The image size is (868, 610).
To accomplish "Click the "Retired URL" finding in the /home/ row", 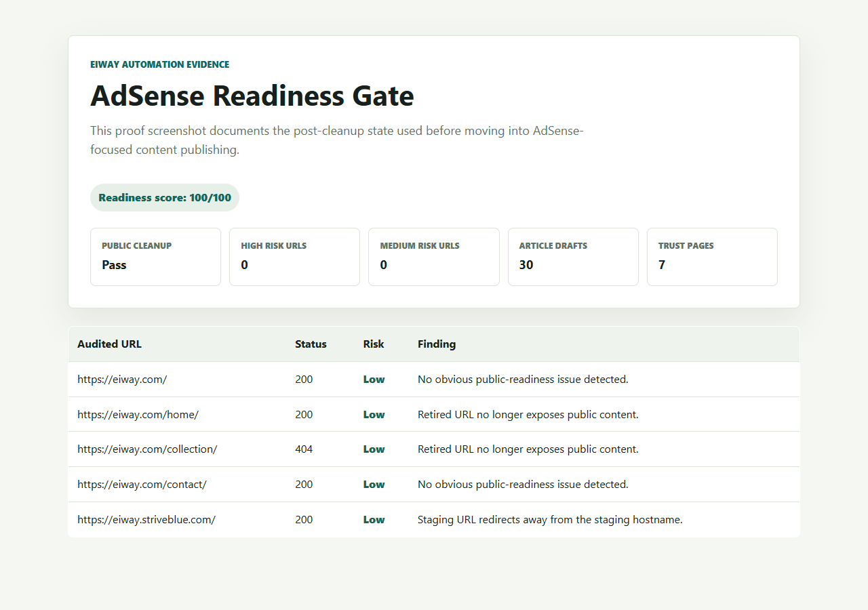I will tap(528, 415).
